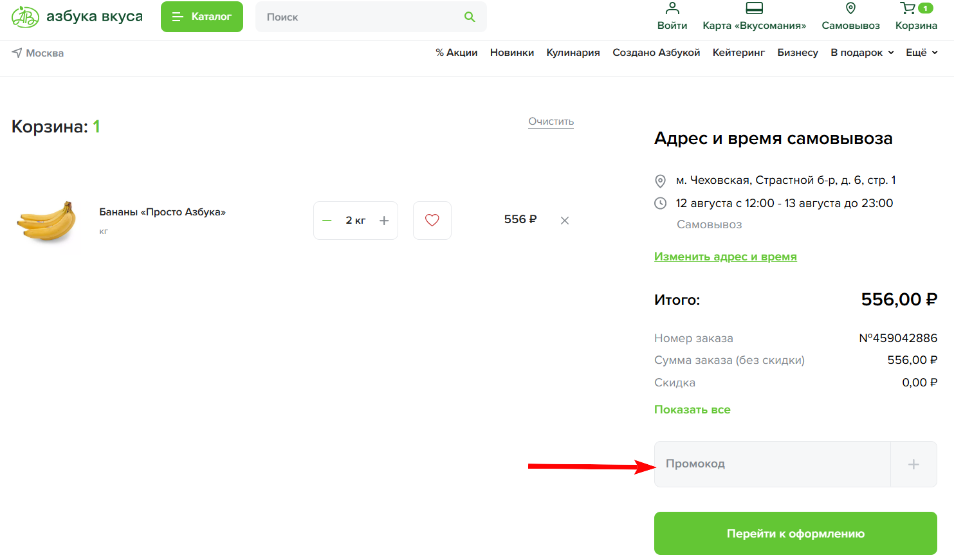Expand the Ещё dropdown
Screen dimensions: 954x560
(x=921, y=53)
